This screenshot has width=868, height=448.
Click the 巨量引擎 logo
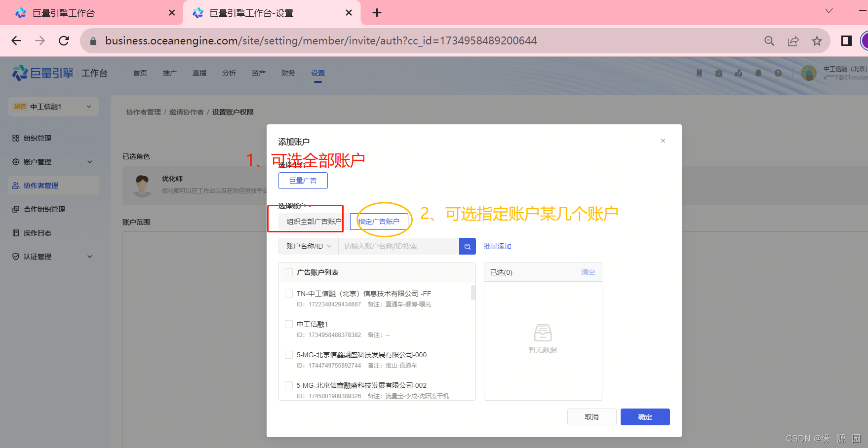42,73
